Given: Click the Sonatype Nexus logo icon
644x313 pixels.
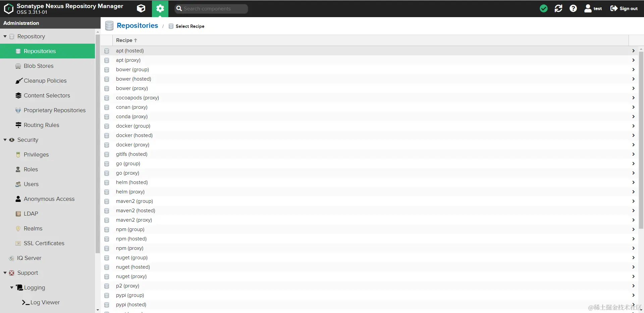Looking at the screenshot, I should click(x=8, y=8).
